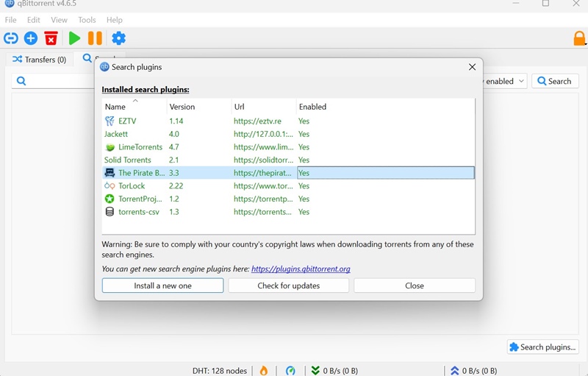Image resolution: width=588 pixels, height=376 pixels.
Task: Click the red Remove torrent icon
Action: [51, 38]
